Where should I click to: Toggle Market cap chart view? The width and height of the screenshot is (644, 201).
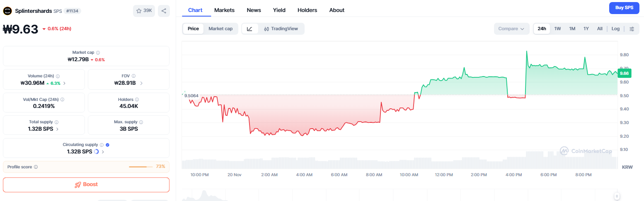(220, 29)
